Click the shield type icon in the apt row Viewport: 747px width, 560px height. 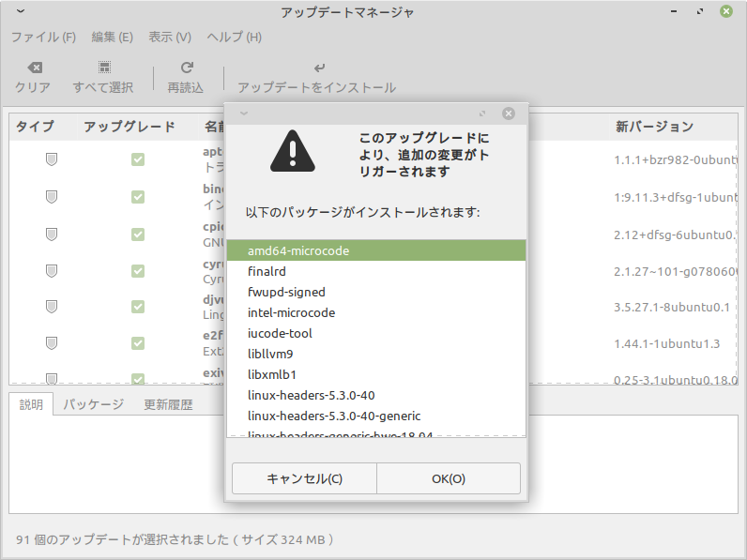click(52, 159)
